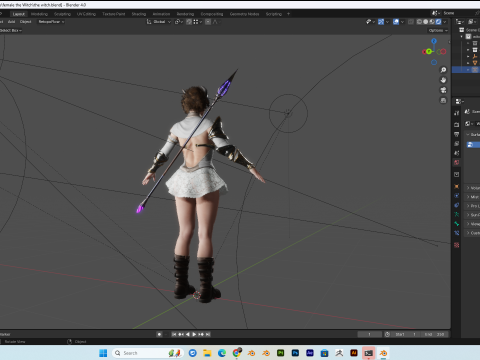
Task: Toggle snapping magnet in the header
Action: tap(189, 22)
